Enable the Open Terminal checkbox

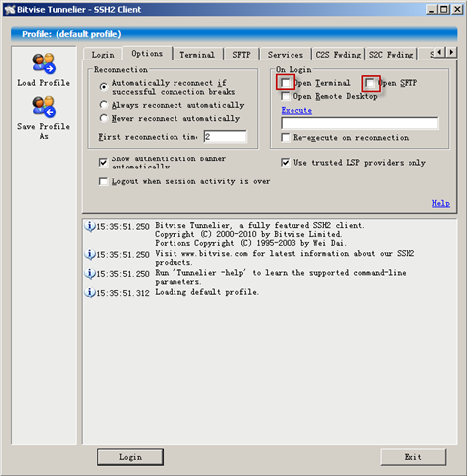(x=286, y=82)
